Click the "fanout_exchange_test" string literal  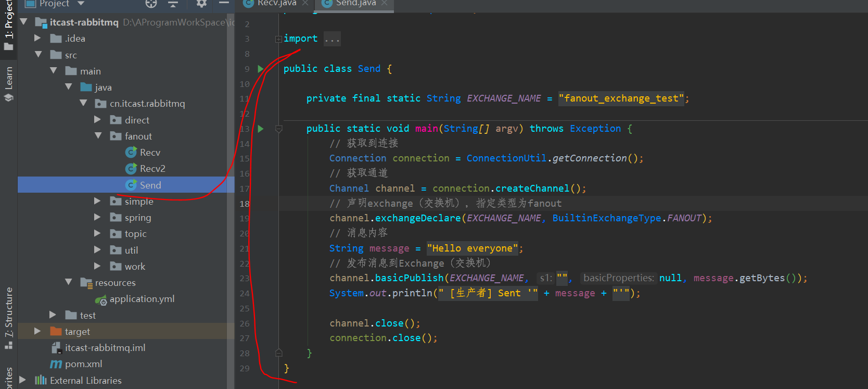[621, 98]
